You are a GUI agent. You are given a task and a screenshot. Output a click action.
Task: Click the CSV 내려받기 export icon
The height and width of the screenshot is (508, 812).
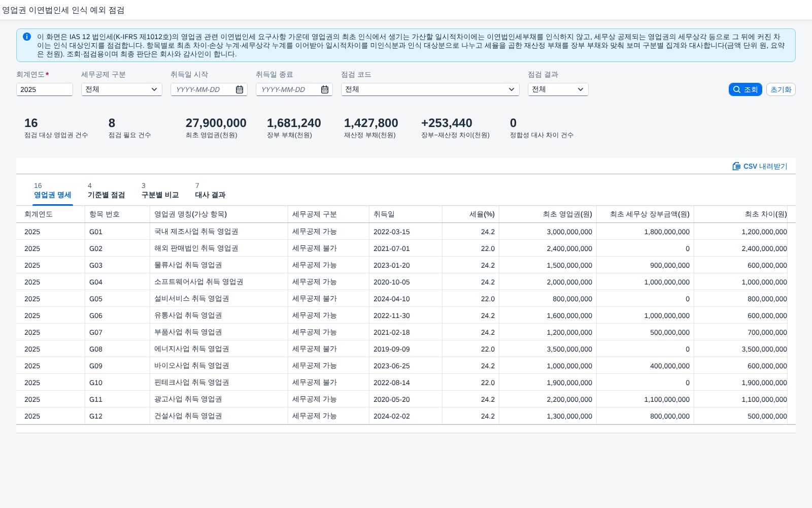[736, 166]
